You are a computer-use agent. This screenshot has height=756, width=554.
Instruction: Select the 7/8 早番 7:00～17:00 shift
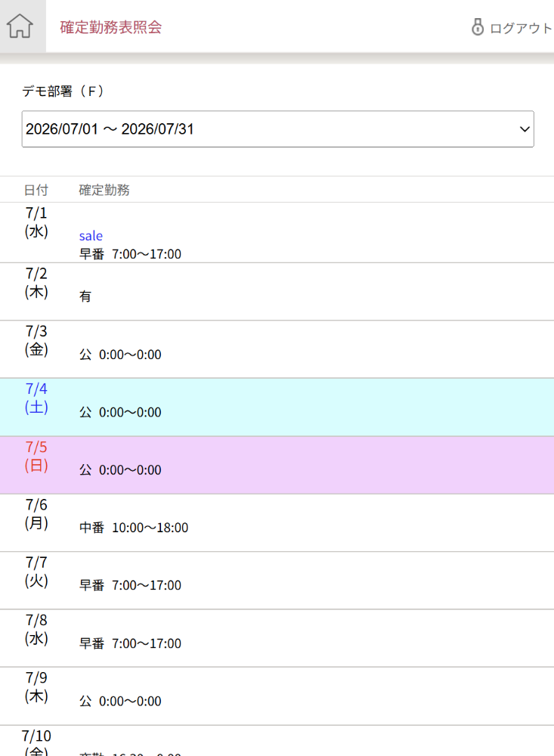[130, 643]
